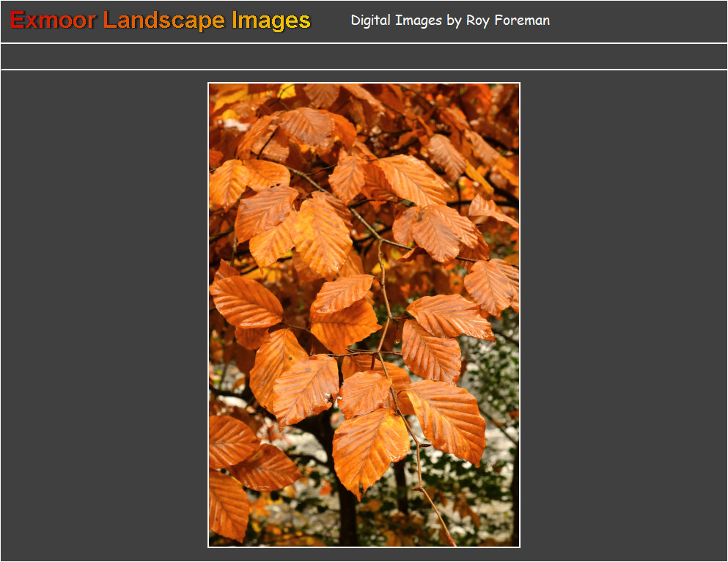Image resolution: width=728 pixels, height=562 pixels.
Task: Select the "Digital Images by Roy Foreman" text
Action: [x=450, y=21]
